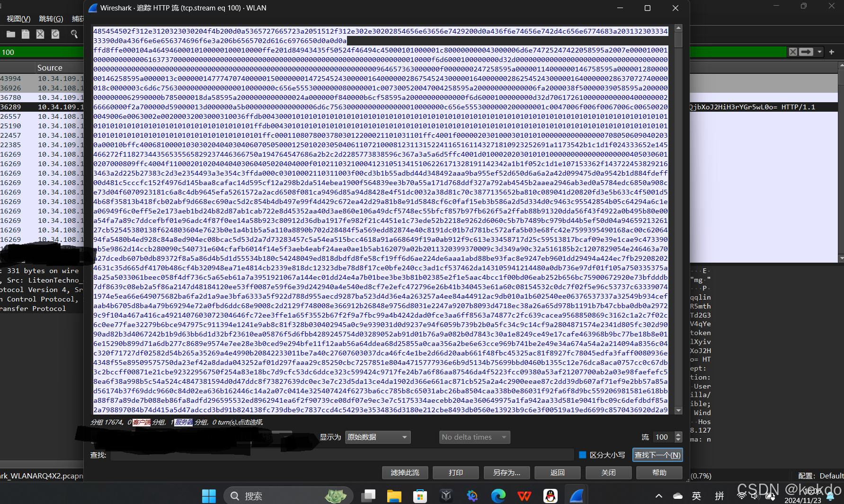Apply display filter with arrow icon

tap(806, 52)
